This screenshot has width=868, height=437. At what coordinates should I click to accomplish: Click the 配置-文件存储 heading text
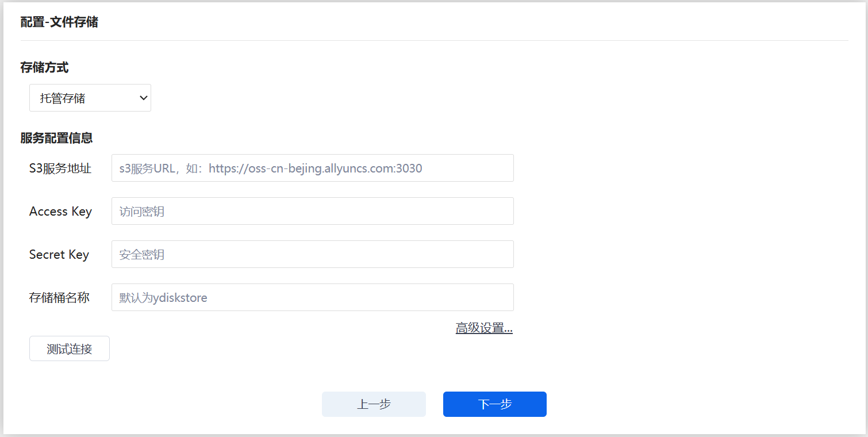[x=59, y=22]
